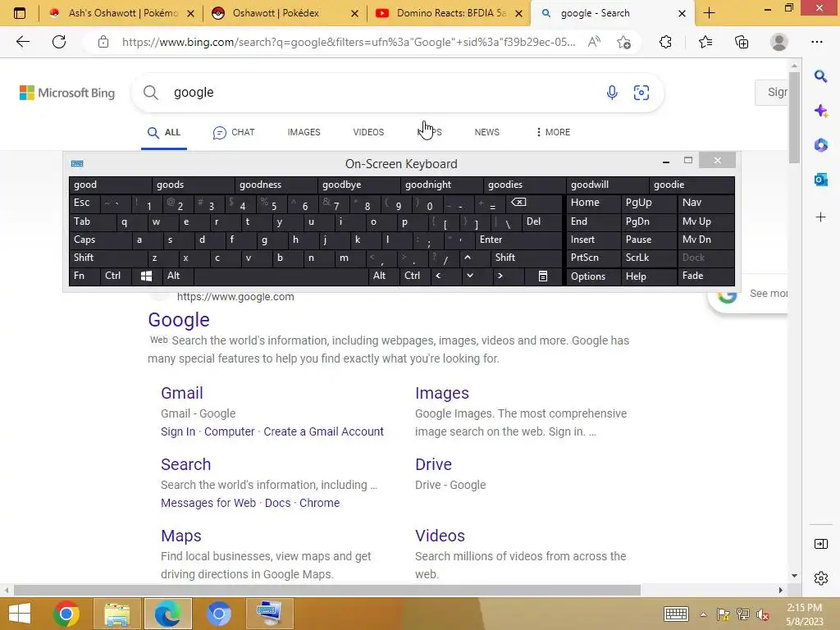Switch to the Ash's Oshawott tab

[x=121, y=13]
